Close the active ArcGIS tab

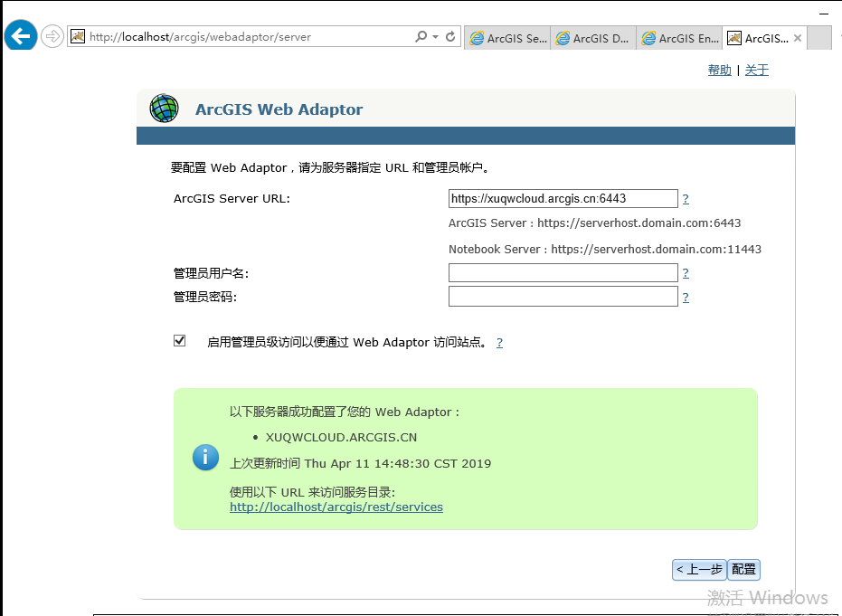pyautogui.click(x=798, y=38)
